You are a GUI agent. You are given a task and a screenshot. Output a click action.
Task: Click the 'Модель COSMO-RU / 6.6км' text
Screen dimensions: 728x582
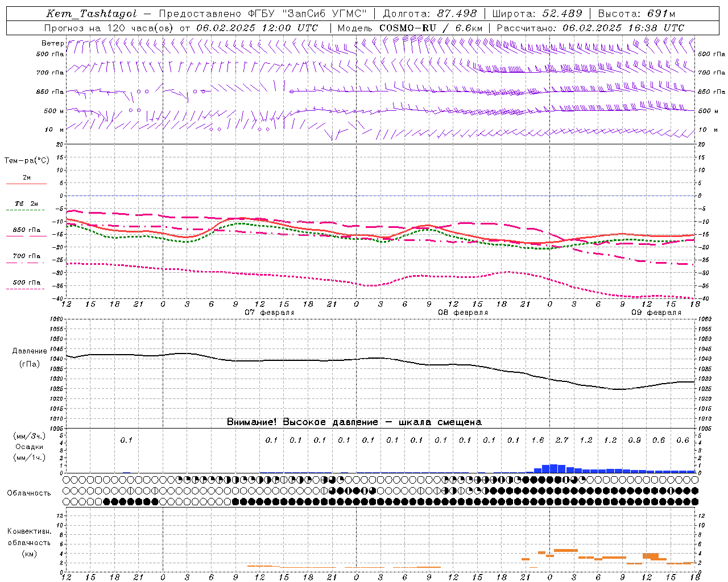[409, 28]
